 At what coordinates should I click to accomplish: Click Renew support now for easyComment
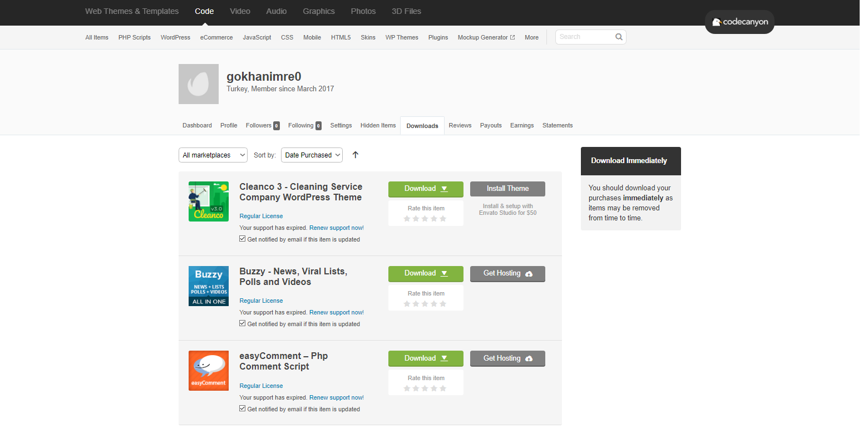[337, 397]
